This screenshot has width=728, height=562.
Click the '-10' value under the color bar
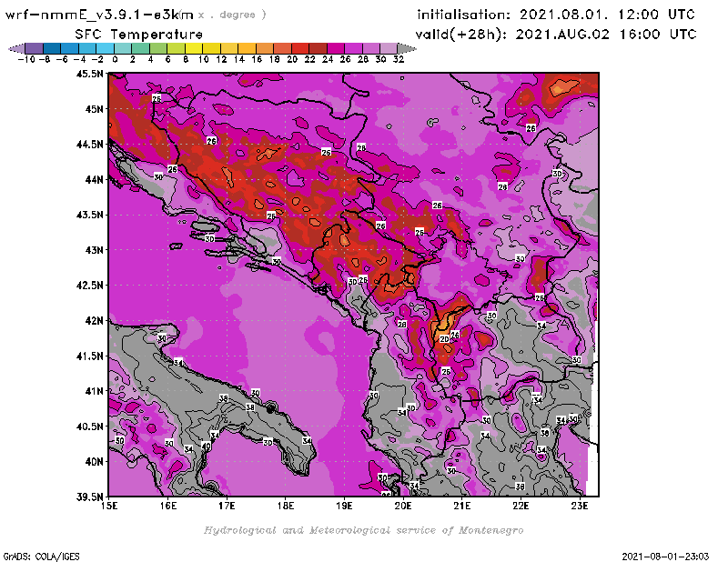pyautogui.click(x=26, y=59)
